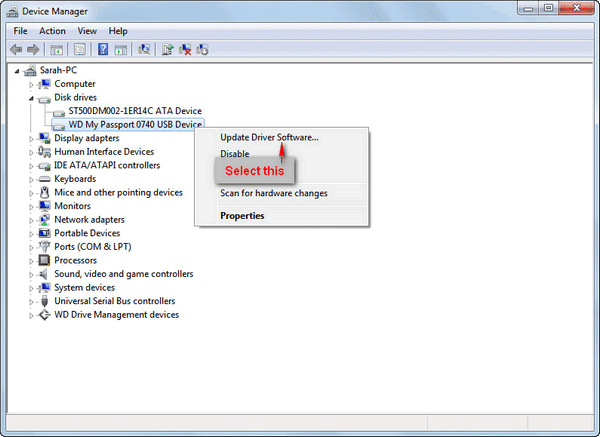Click the WD Drive Management devices icon
Viewport: 600px width, 437px height.
coord(44,315)
